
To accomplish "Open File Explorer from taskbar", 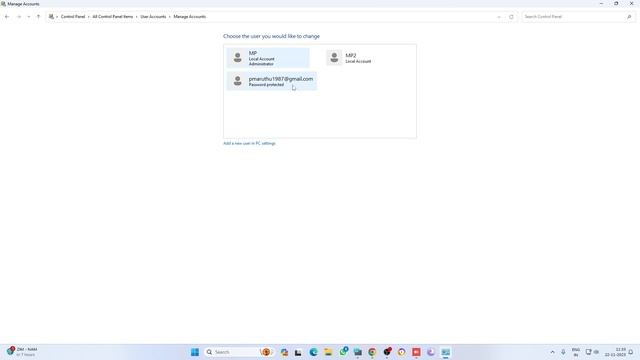I will 328,352.
